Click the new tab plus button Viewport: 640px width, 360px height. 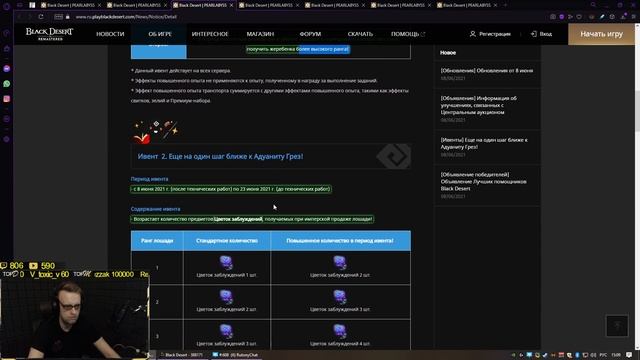tap(505, 5)
